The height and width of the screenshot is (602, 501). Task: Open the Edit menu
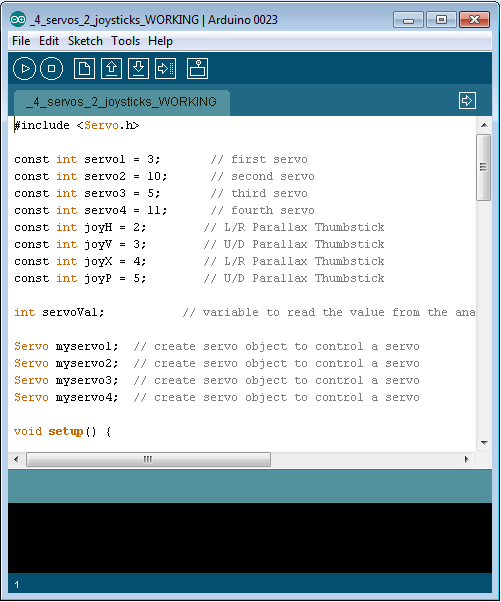(49, 41)
